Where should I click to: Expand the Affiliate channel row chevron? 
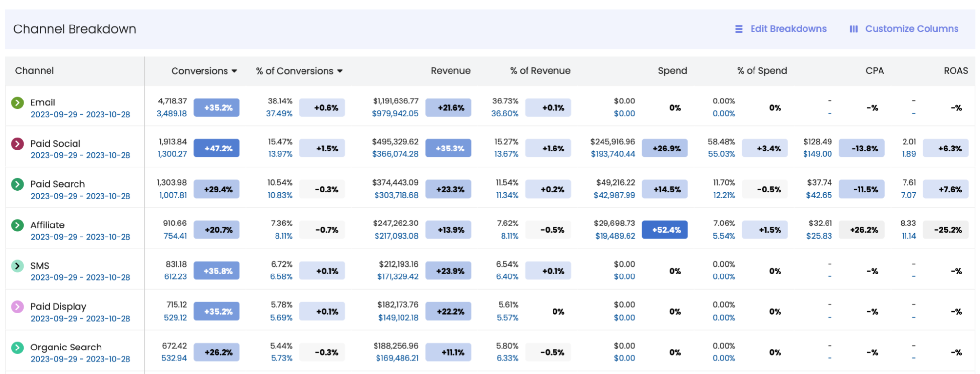coord(17,225)
